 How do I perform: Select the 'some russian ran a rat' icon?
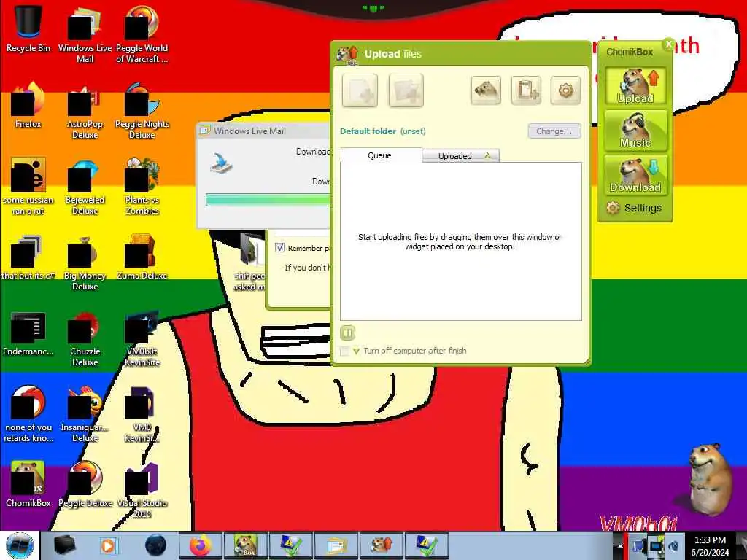click(28, 186)
